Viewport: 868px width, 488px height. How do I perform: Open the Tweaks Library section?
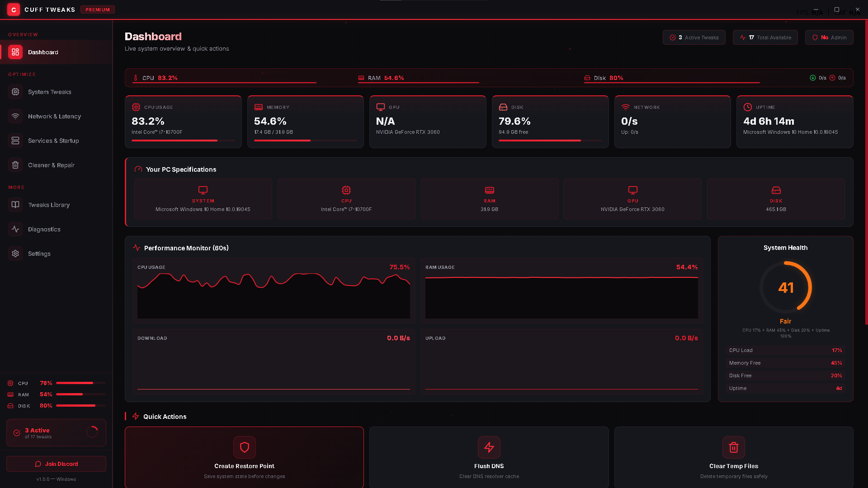click(57, 205)
